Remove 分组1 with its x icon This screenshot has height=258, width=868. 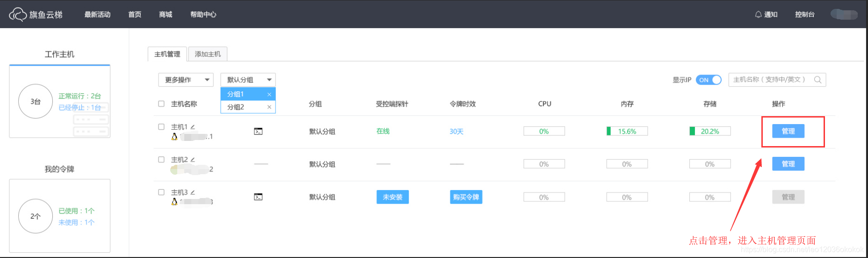[269, 95]
